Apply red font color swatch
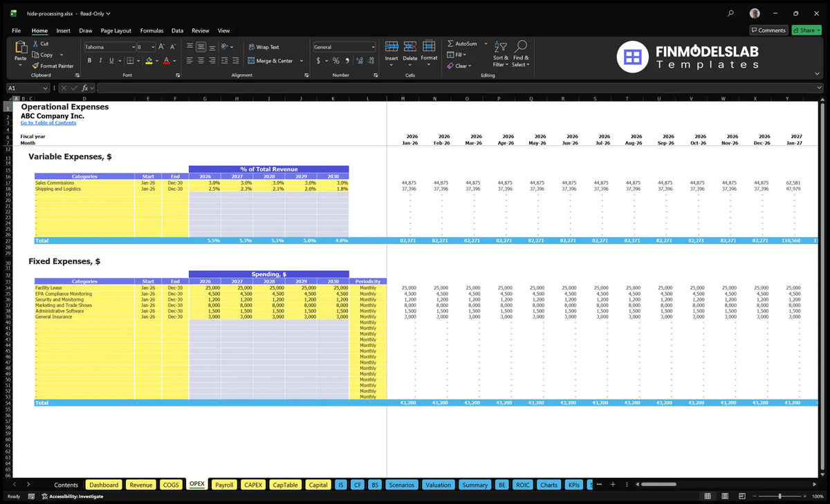This screenshot has height=504, width=830. click(x=166, y=61)
